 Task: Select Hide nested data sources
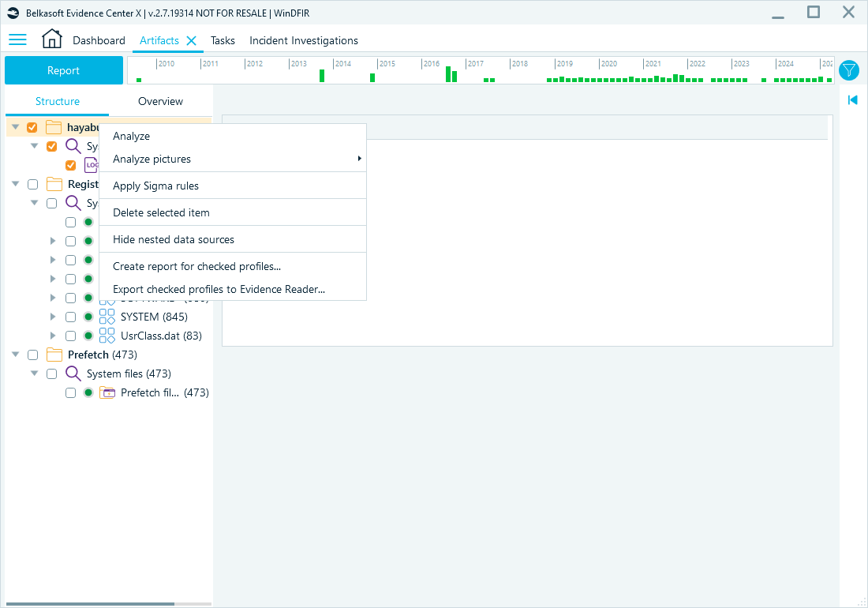pyautogui.click(x=233, y=240)
